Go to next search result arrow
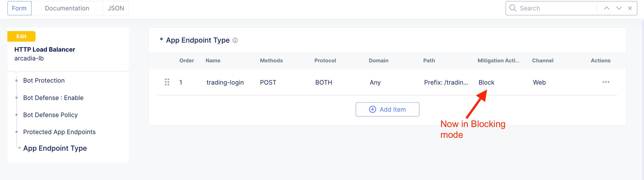644x180 pixels. [619, 8]
